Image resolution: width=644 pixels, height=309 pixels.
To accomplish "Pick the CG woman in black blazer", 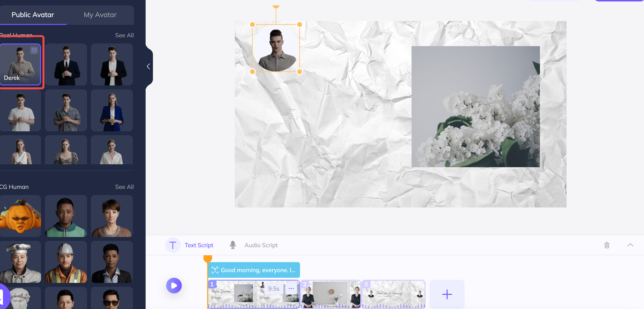I will (112, 262).
